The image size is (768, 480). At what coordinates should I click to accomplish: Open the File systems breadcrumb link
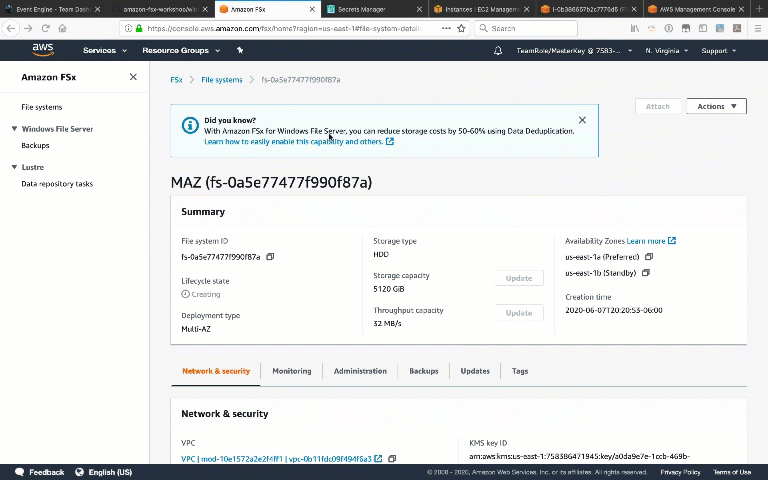[x=221, y=79]
